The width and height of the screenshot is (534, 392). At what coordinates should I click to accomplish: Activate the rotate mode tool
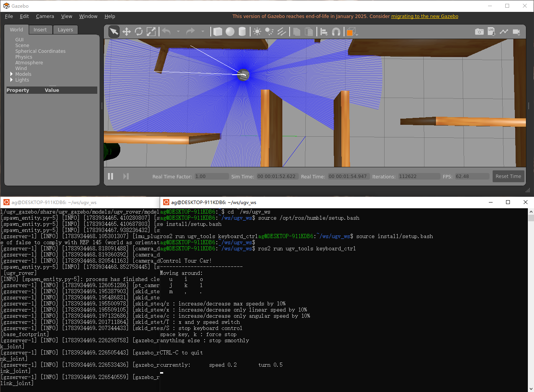pos(139,32)
